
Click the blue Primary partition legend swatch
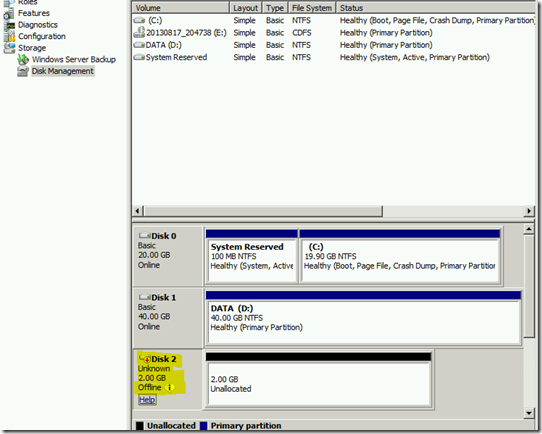(204, 426)
